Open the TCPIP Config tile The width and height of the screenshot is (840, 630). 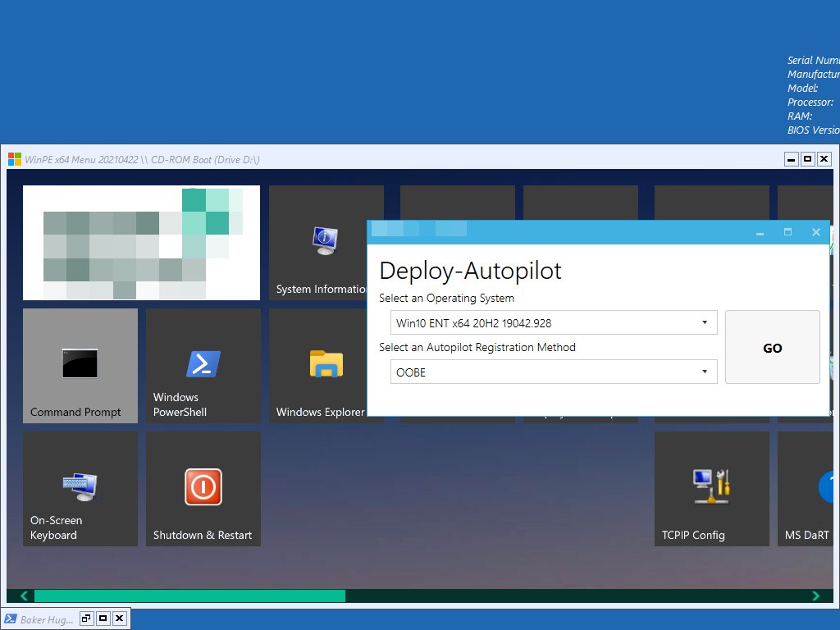711,489
